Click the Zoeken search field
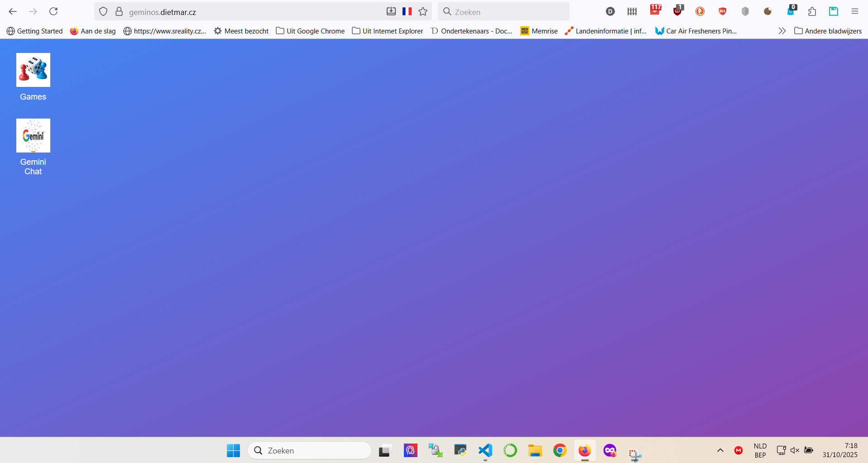The image size is (868, 463). [x=503, y=12]
